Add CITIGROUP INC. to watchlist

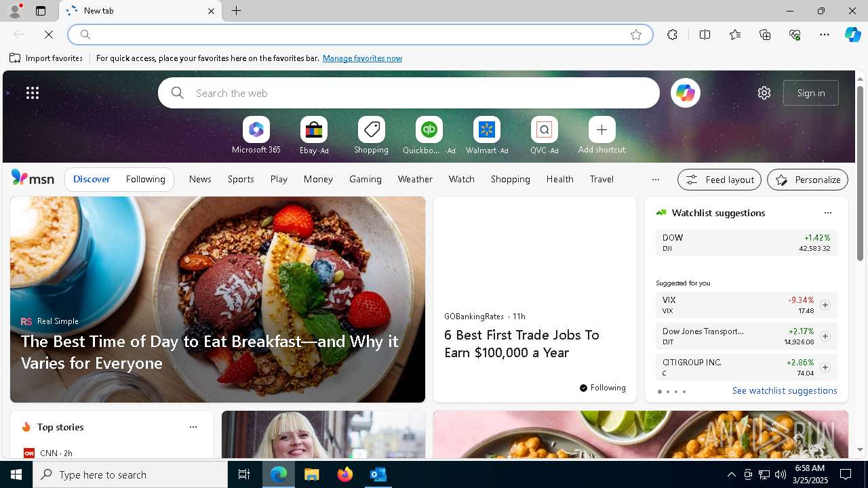[x=825, y=367]
